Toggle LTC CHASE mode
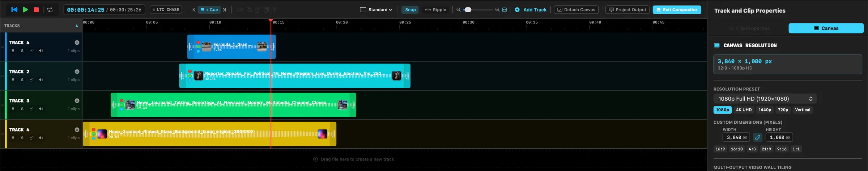Image resolution: width=868 pixels, height=171 pixels. [166, 10]
